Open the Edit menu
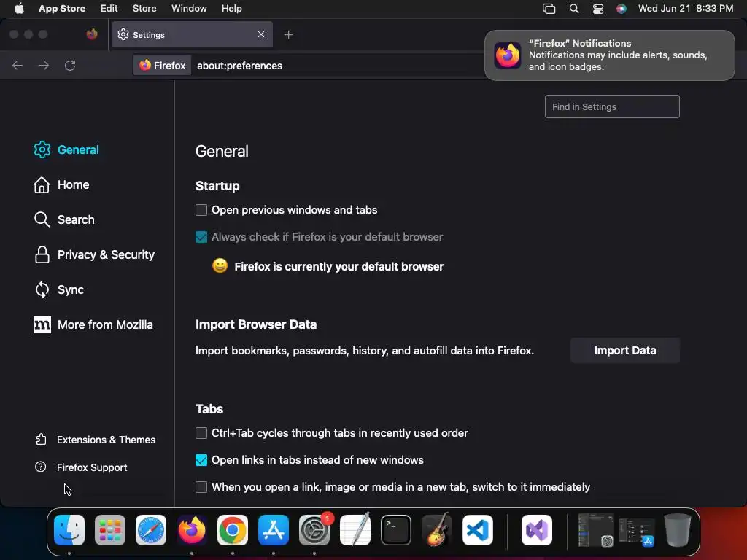The height and width of the screenshot is (560, 747). coord(109,9)
